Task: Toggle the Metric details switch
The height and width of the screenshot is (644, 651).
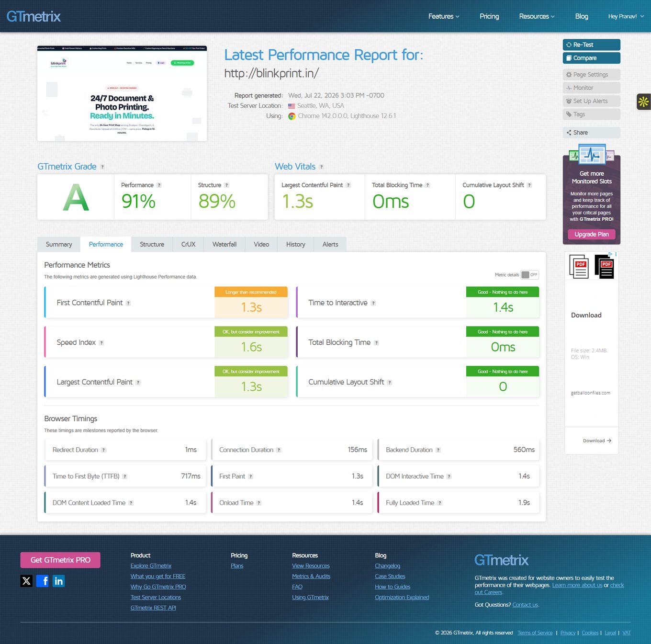Action: pos(530,275)
